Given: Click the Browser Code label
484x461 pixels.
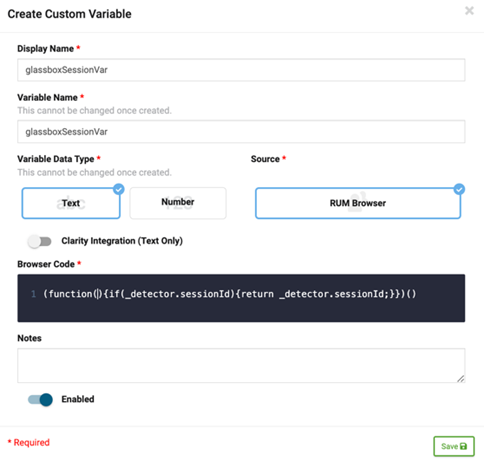Looking at the screenshot, I should (x=46, y=264).
